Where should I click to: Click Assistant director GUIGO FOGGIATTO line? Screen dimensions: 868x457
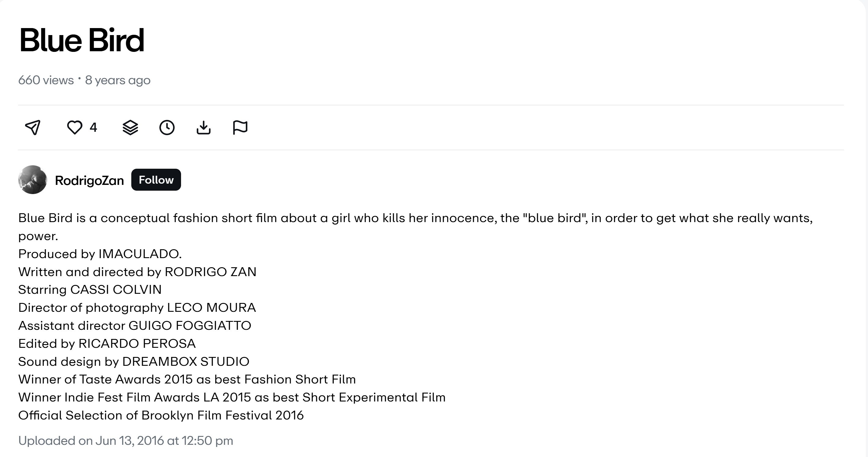pyautogui.click(x=135, y=325)
